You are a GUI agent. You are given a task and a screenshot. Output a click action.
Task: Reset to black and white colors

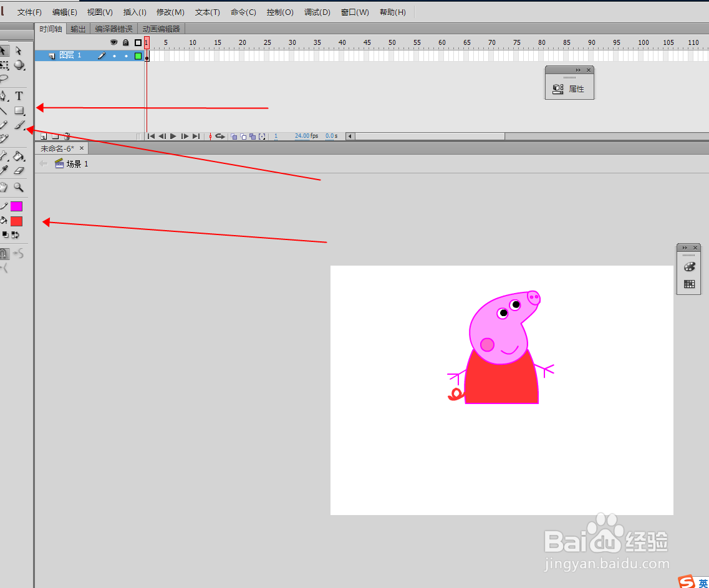click(x=5, y=234)
